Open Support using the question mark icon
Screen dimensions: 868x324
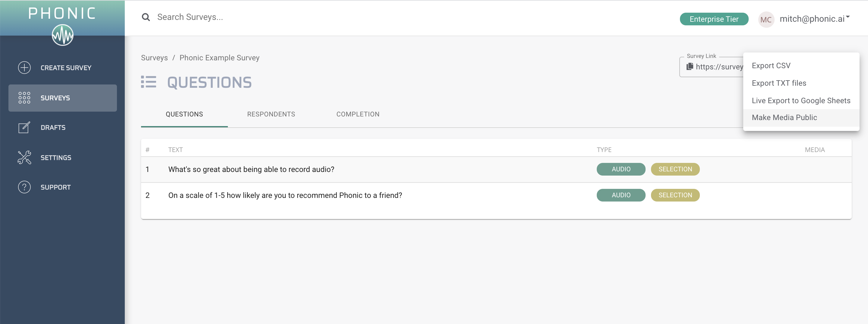24,187
